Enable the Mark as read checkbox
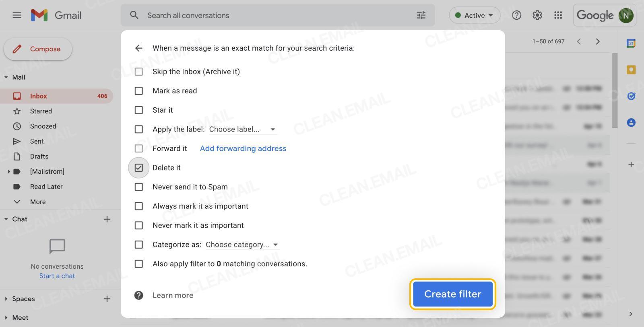Viewport: 644px width, 327px height. pos(138,90)
